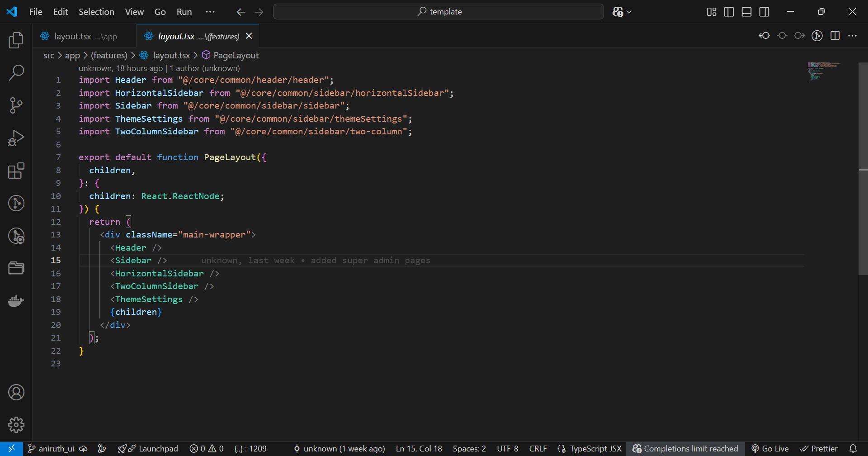868x456 pixels.
Task: Toggle the secondary side bar layout button
Action: 764,12
